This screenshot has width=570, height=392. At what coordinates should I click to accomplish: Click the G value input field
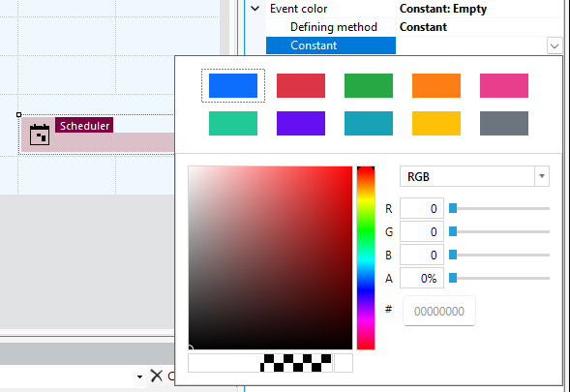click(x=422, y=231)
